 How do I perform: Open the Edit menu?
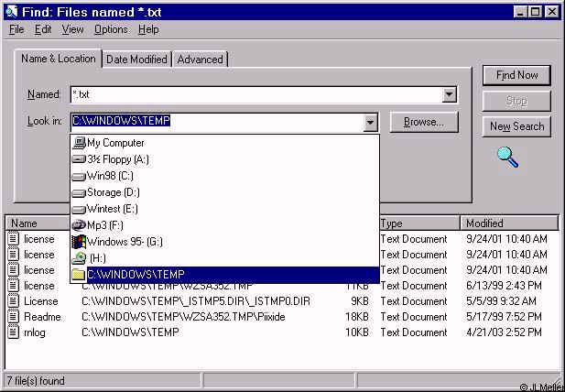[x=43, y=29]
